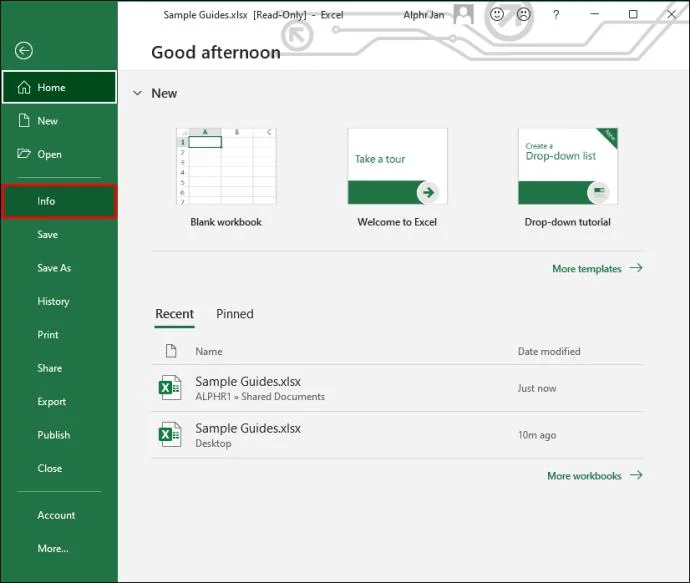Click the Alphr Jan account name
Viewport: 690px width, 583px height.
click(424, 15)
